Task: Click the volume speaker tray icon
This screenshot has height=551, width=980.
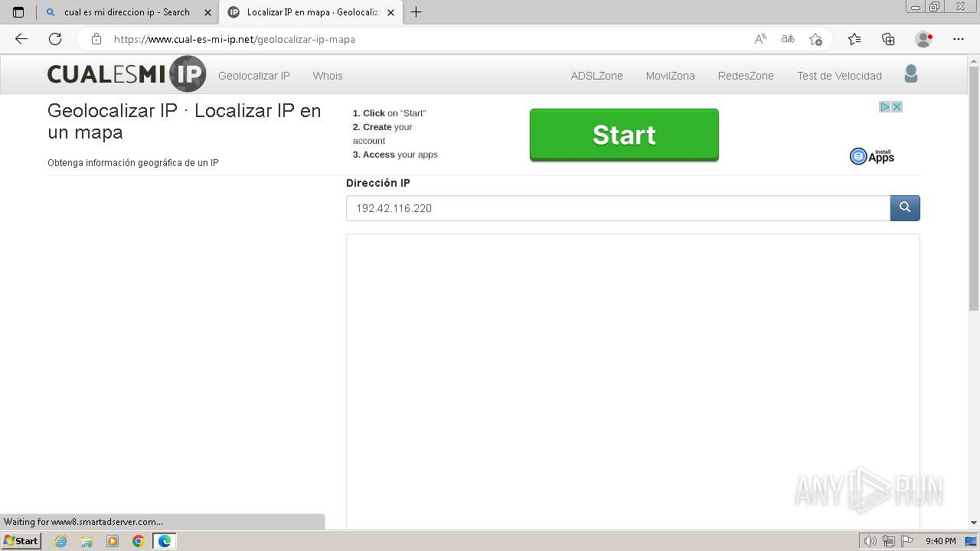Action: 871,541
